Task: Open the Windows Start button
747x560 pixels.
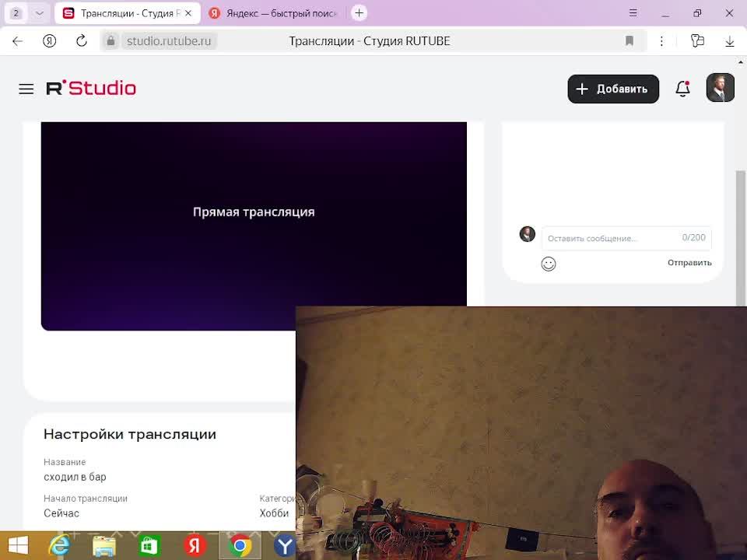Action: [18, 546]
